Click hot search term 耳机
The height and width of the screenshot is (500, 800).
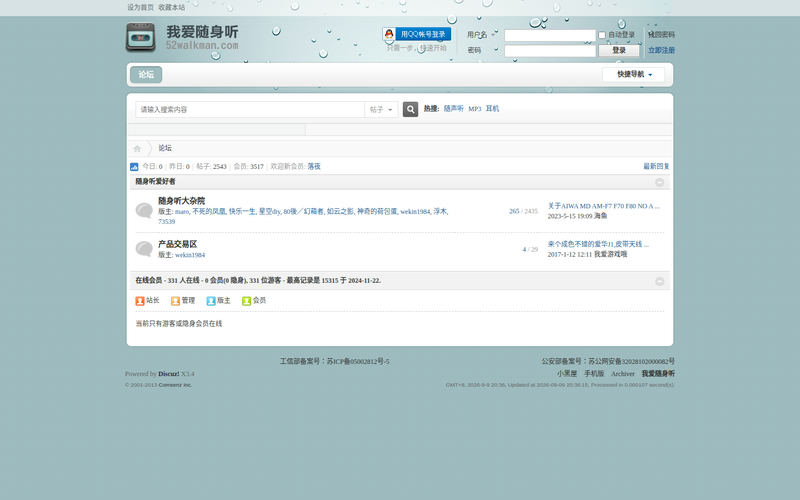point(492,109)
